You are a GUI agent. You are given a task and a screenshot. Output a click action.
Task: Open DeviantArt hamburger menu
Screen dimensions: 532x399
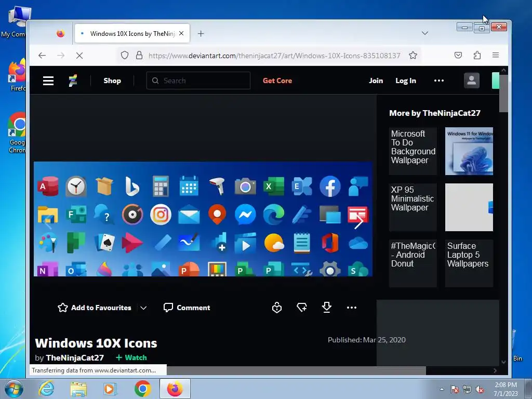tap(48, 81)
